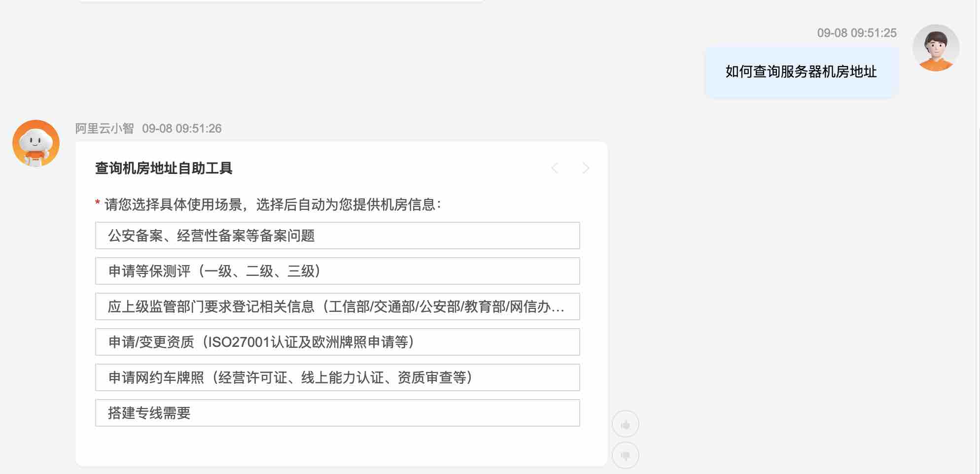This screenshot has height=474, width=980.
Task: Choose 申请等保测评（一级、二级、三级）option
Action: pyautogui.click(x=337, y=271)
